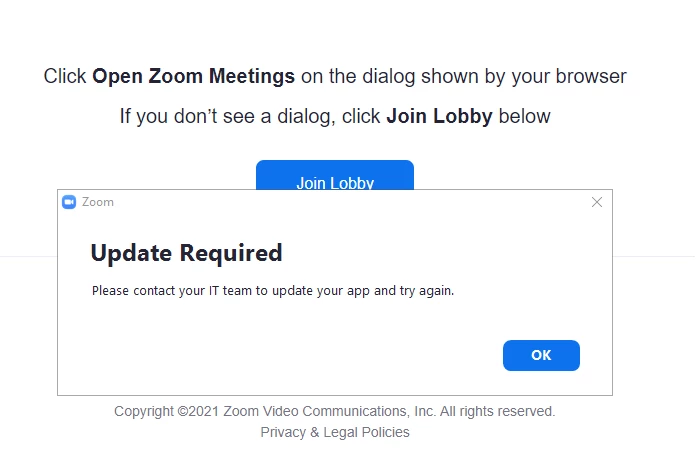The image size is (699, 456).
Task: Click the Update Required heading
Action: tap(186, 253)
